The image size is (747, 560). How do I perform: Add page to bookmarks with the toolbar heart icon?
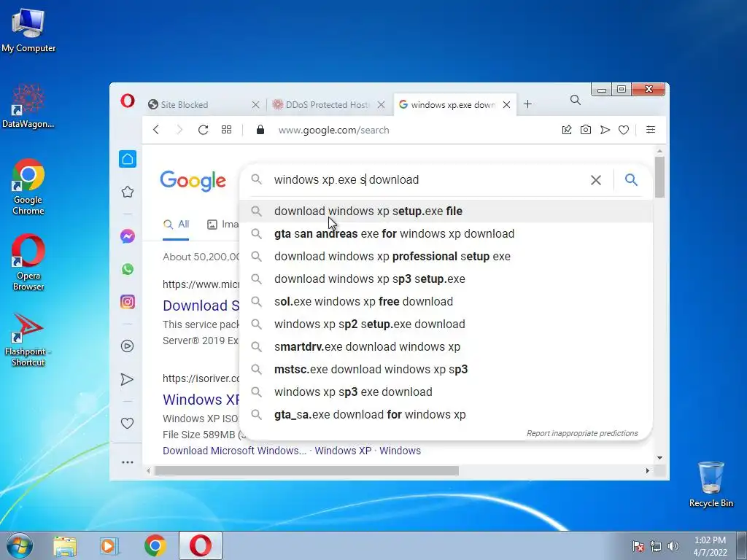[x=624, y=130]
